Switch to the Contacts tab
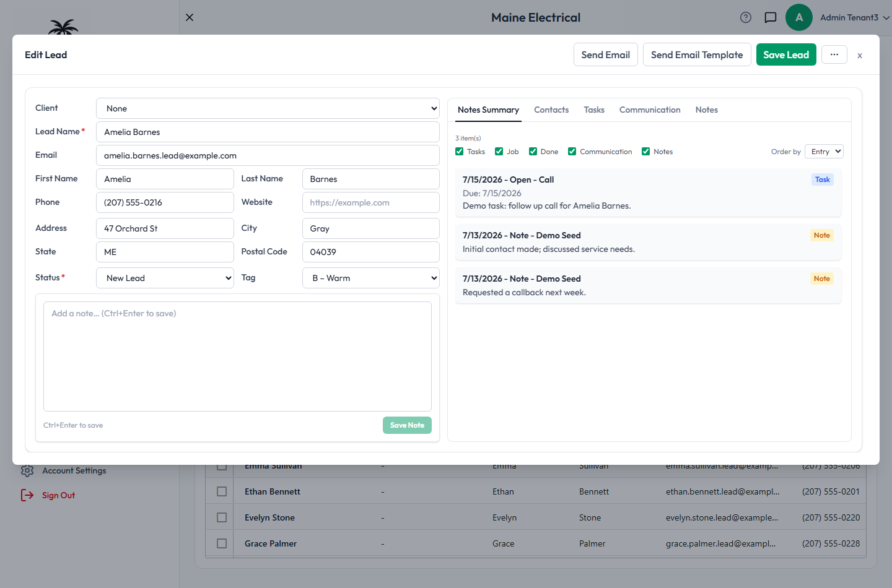The width and height of the screenshot is (892, 588). [551, 110]
